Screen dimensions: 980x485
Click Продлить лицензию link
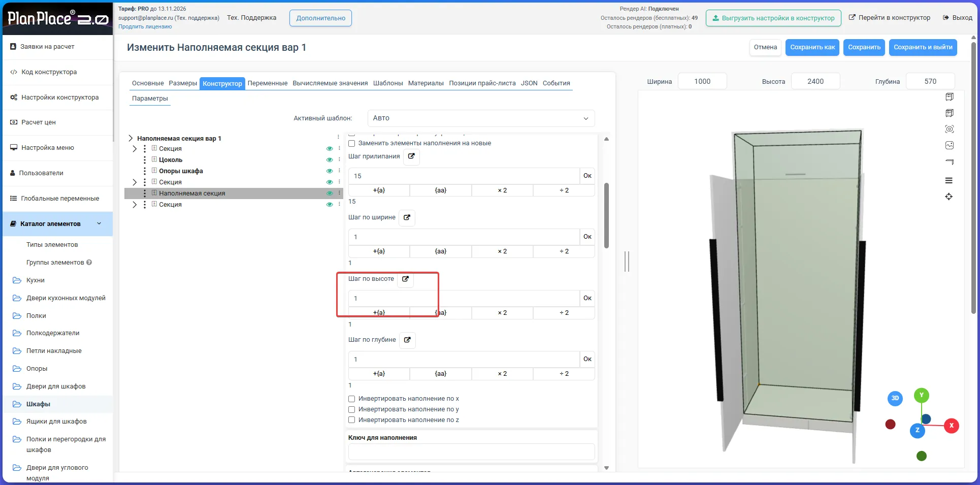145,26
